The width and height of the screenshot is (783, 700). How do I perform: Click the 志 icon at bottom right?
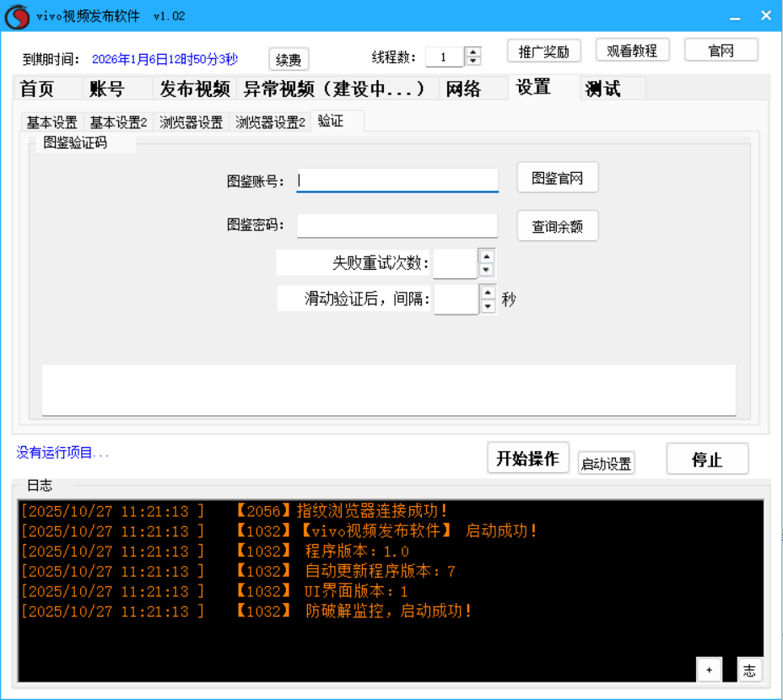point(749,670)
